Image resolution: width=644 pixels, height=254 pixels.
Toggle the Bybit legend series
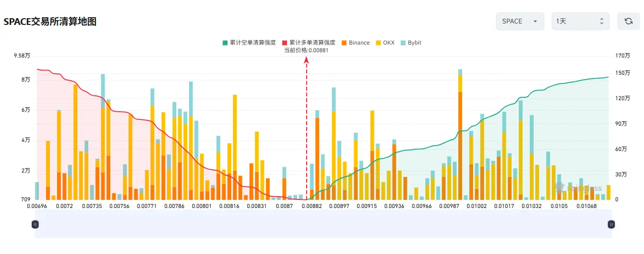411,43
